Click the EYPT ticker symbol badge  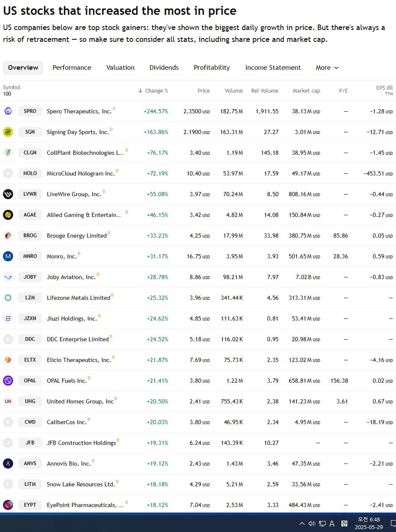click(x=30, y=505)
